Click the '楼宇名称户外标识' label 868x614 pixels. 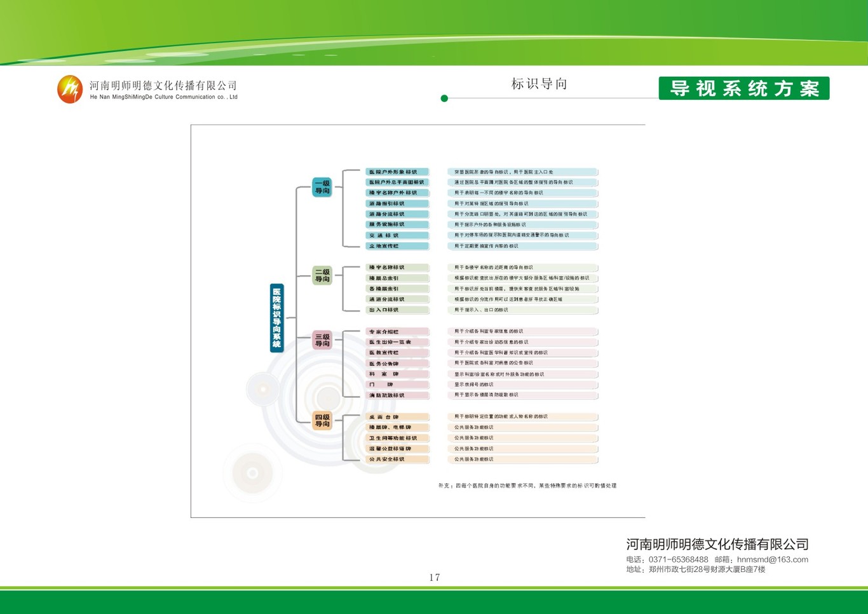(397, 193)
